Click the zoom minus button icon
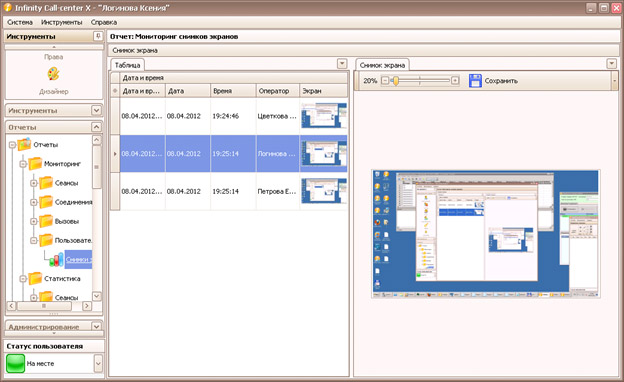This screenshot has height=382, width=624. pyautogui.click(x=384, y=81)
